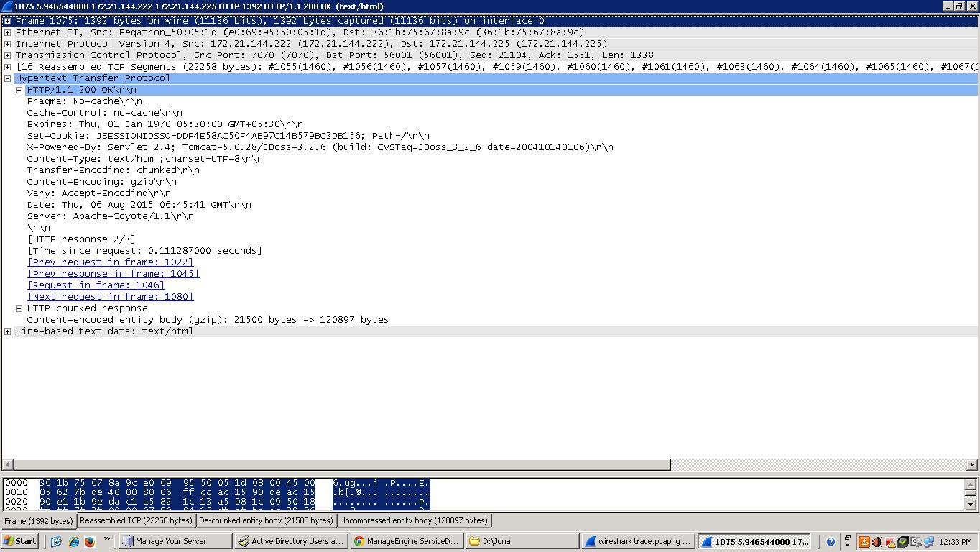The image size is (980, 552).
Task: Open the Uncompressed entity body tab
Action: 413,520
